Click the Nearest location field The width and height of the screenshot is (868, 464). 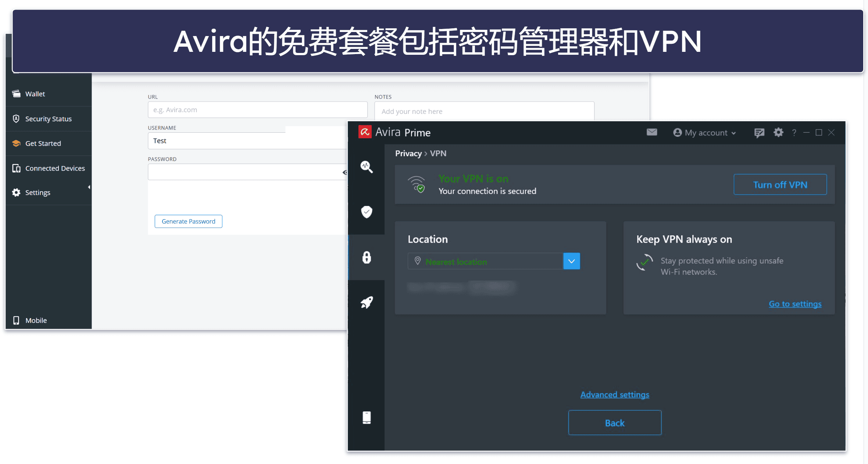point(485,261)
